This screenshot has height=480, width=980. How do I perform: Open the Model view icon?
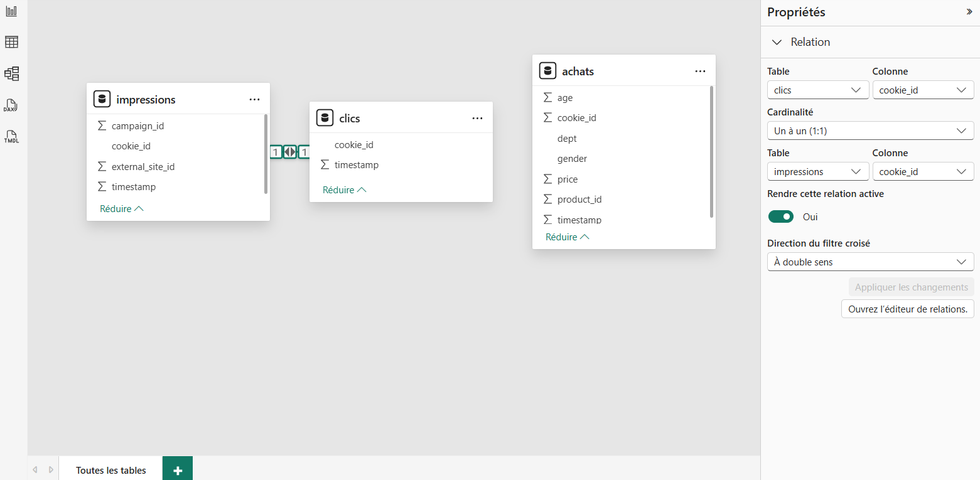pyautogui.click(x=11, y=73)
